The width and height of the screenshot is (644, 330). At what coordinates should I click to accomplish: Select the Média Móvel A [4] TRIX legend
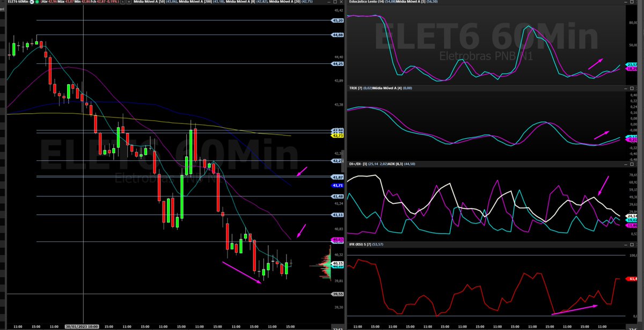pyautogui.click(x=386, y=87)
